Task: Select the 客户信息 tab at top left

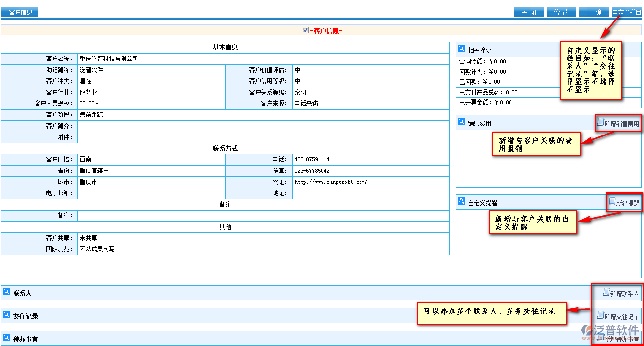Action: click(x=20, y=12)
